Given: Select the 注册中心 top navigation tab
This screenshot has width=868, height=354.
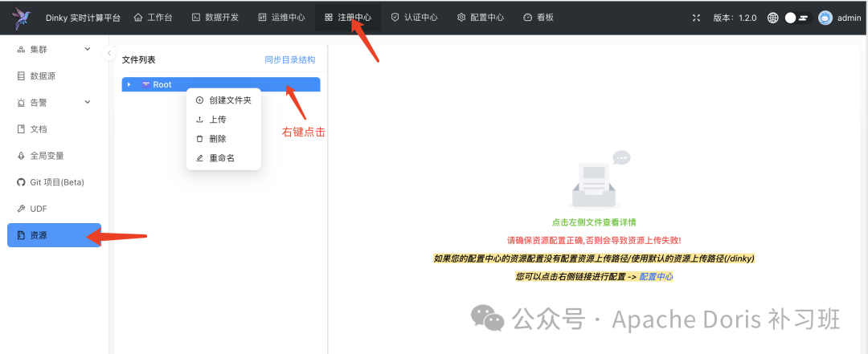Looking at the screenshot, I should (348, 17).
